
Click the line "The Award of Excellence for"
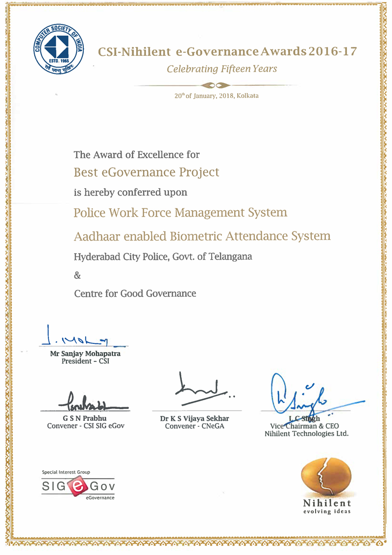tap(137, 155)
